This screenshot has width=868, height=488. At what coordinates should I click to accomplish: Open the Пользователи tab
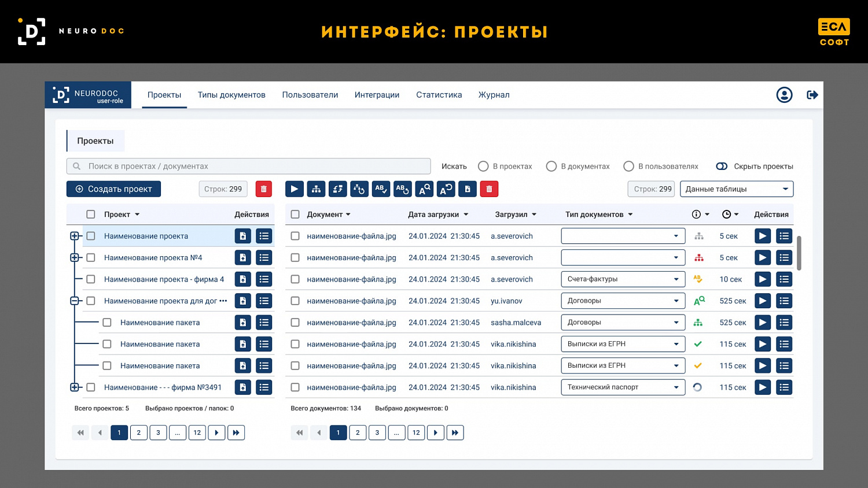point(310,95)
